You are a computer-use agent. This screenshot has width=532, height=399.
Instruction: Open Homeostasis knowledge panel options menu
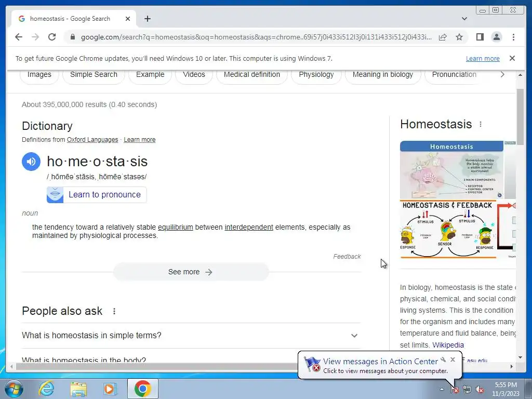click(x=481, y=124)
